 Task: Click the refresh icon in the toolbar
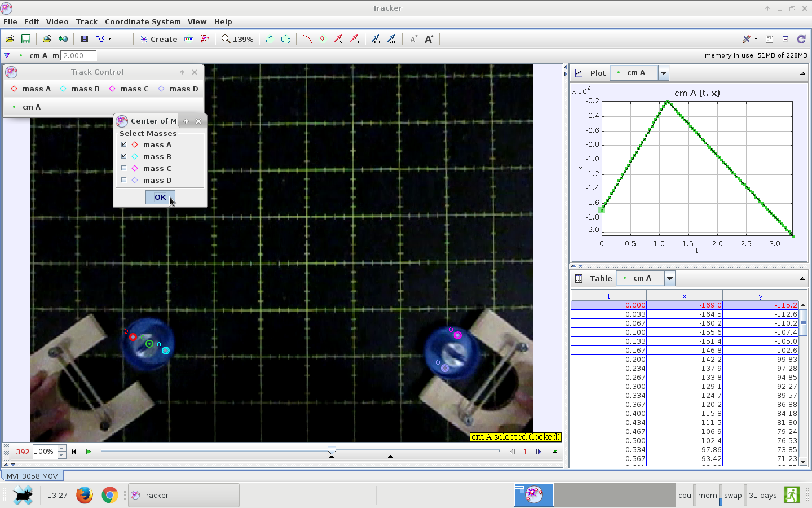point(801,39)
